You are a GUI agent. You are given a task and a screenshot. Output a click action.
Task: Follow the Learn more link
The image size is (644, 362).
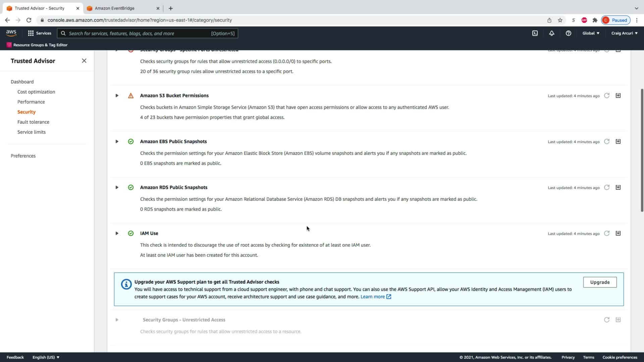[372, 297]
